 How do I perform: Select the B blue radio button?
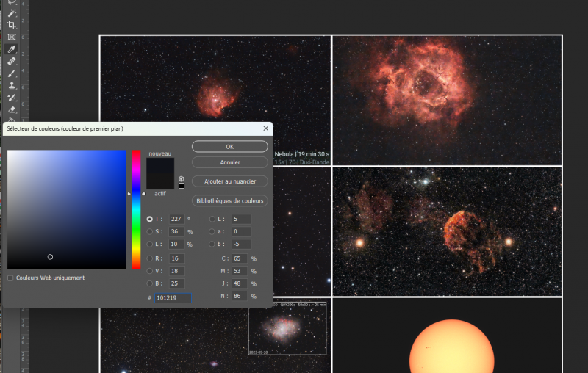pyautogui.click(x=150, y=283)
